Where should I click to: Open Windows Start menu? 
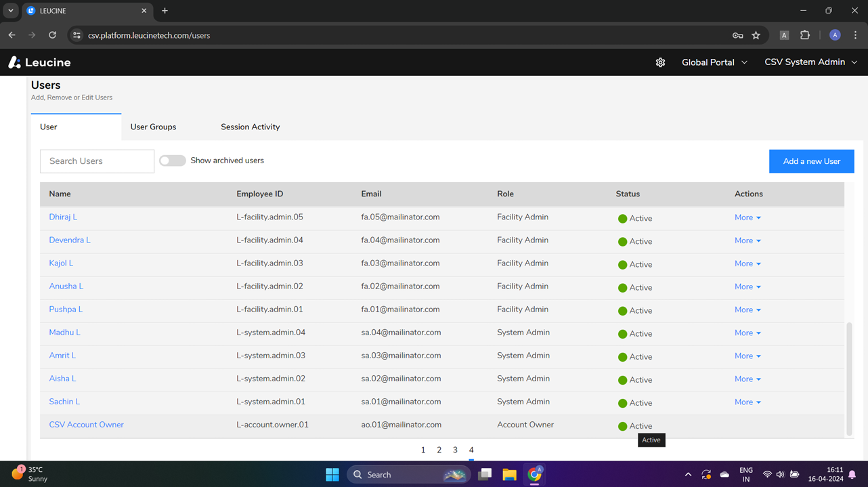332,474
